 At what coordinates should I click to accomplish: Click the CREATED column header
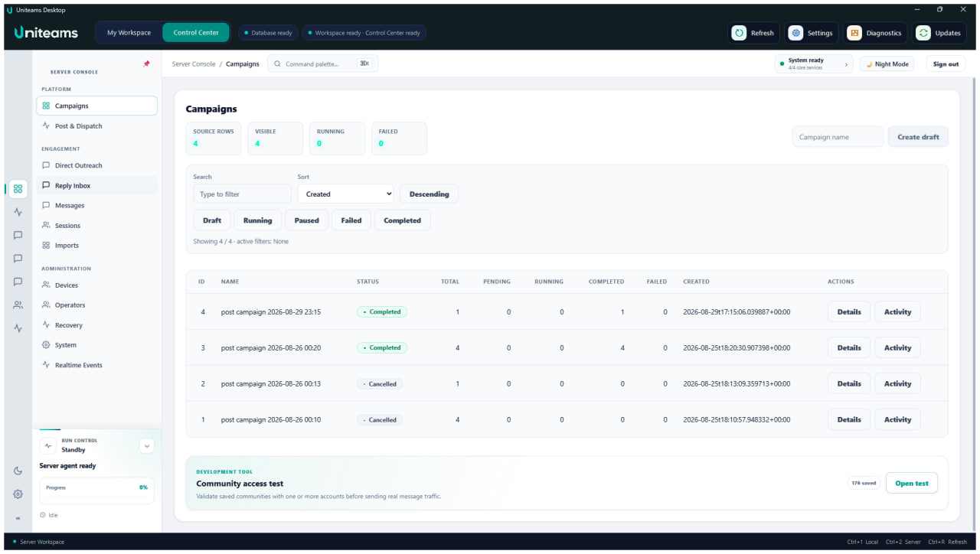(696, 282)
